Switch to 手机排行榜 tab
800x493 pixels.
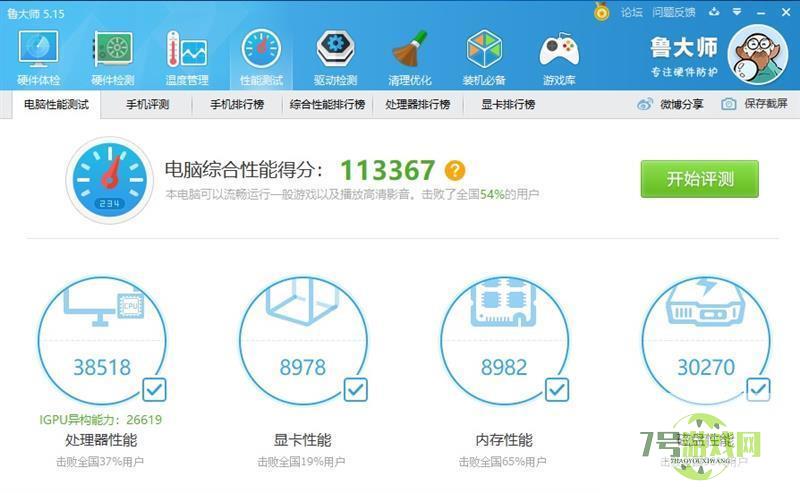click(x=237, y=105)
